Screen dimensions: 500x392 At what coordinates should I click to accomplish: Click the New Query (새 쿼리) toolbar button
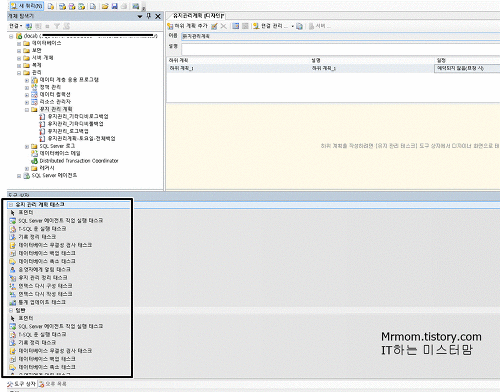27,6
